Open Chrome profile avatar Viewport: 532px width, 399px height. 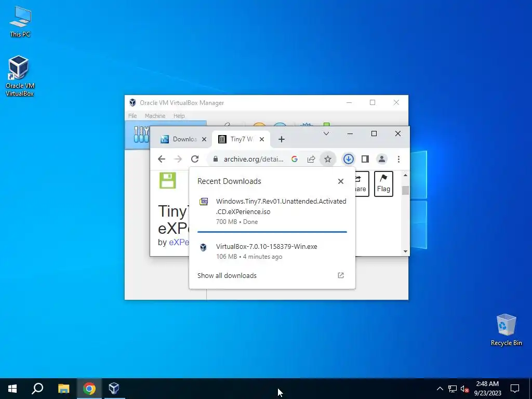[x=382, y=159]
